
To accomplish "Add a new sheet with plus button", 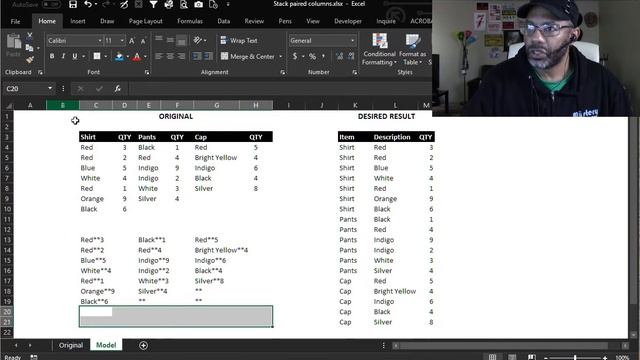I will click(x=143, y=345).
